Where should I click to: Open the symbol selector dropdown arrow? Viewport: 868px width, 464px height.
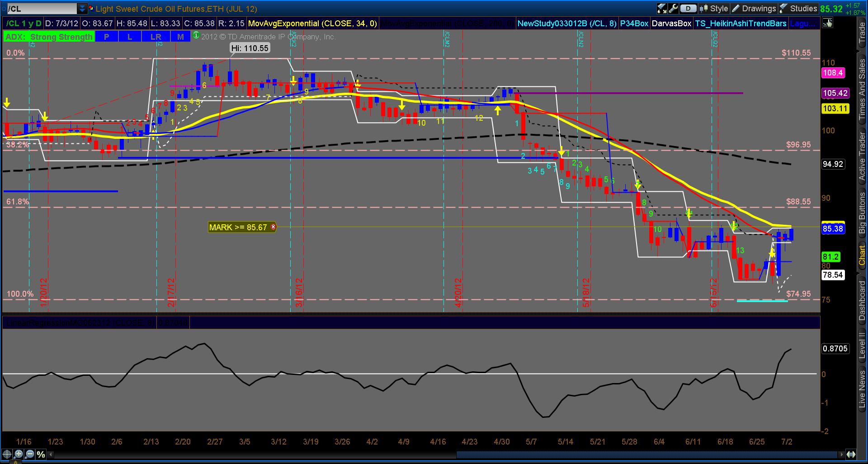tap(82, 9)
